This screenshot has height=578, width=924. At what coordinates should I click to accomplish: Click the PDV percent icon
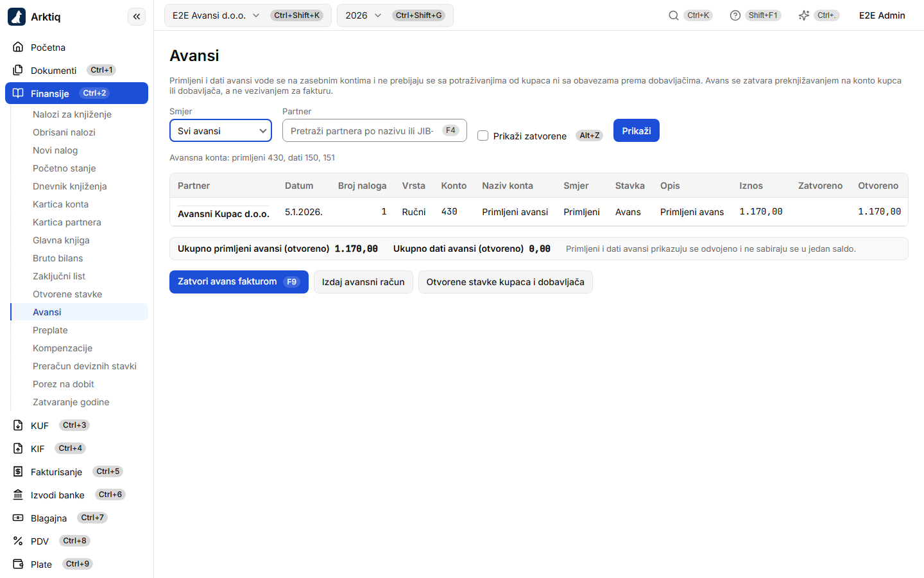tap(18, 541)
